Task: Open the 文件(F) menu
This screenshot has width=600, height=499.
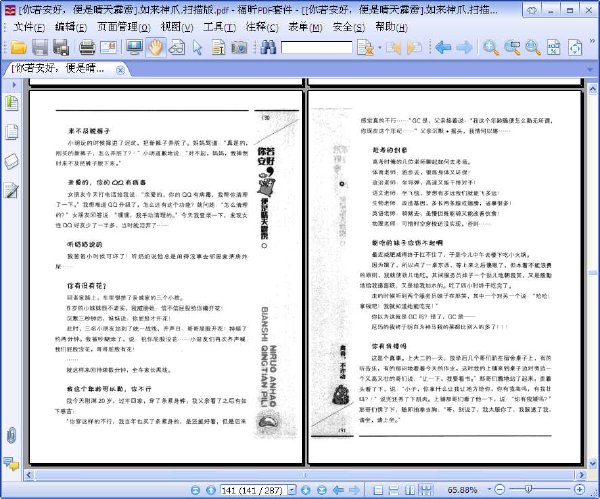Action: coord(29,27)
